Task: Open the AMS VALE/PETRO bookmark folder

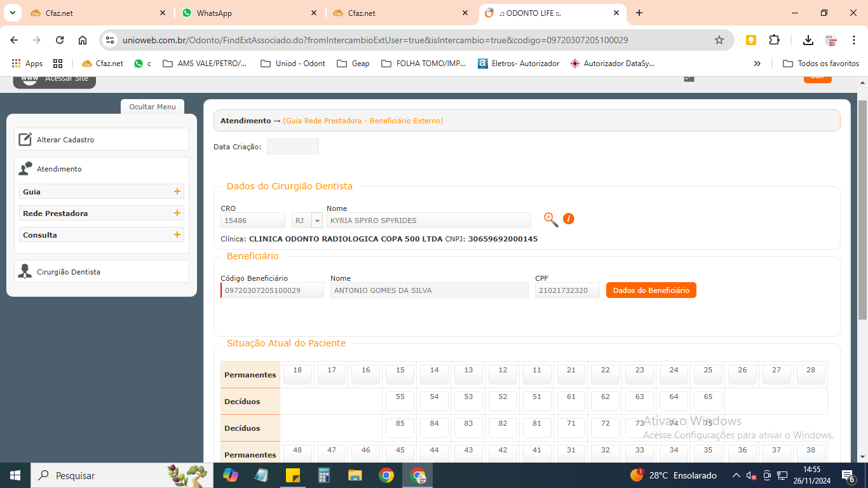Action: click(205, 64)
